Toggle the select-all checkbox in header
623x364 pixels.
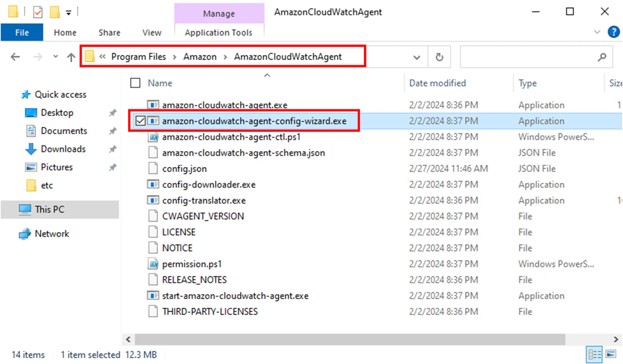(135, 83)
